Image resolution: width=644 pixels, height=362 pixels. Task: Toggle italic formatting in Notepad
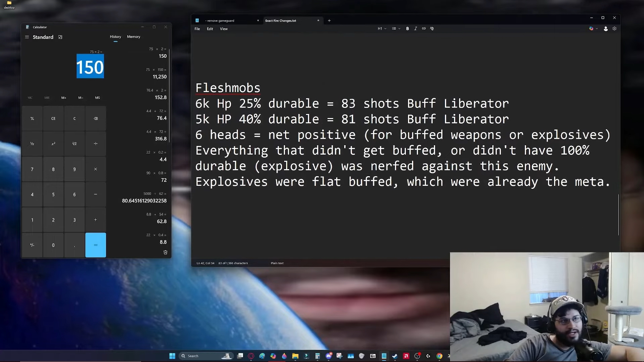click(x=416, y=29)
